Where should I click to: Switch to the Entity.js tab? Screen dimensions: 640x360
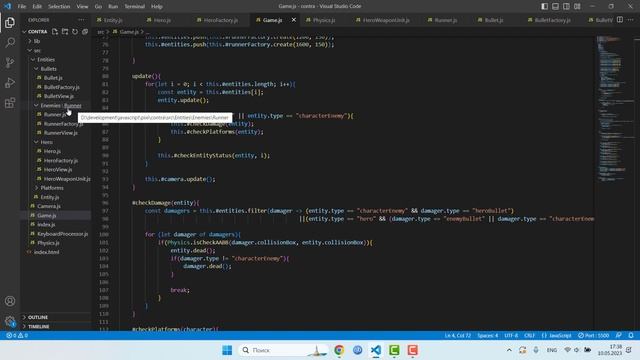(x=113, y=20)
